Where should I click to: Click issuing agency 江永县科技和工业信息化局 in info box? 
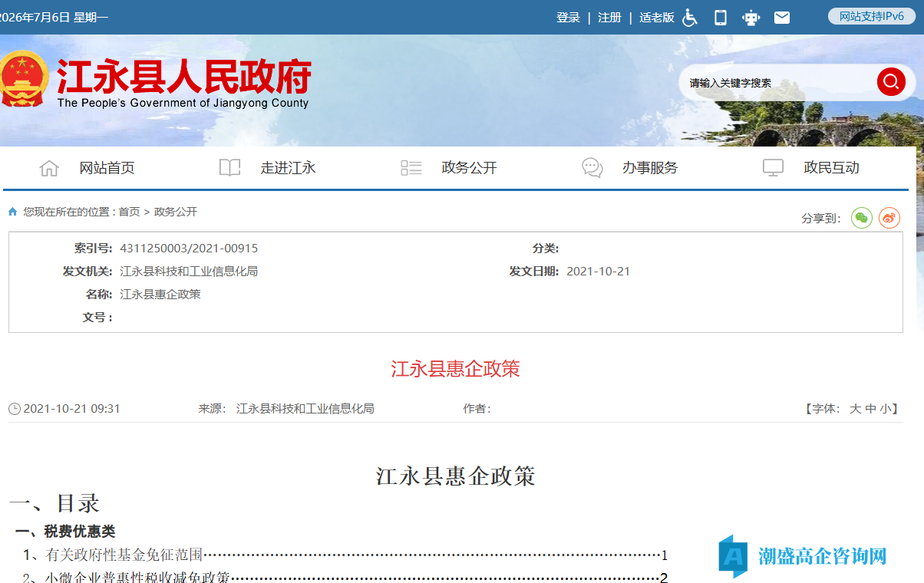(x=189, y=272)
